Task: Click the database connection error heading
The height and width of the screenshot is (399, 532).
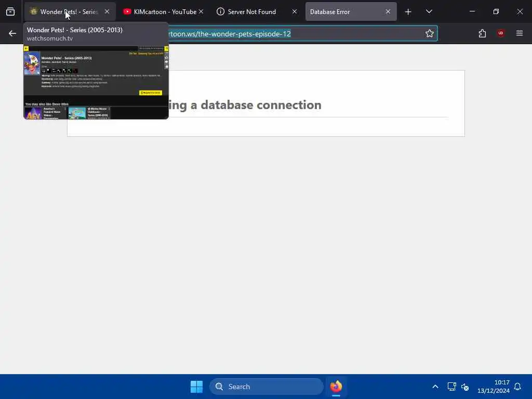Action: (245, 105)
